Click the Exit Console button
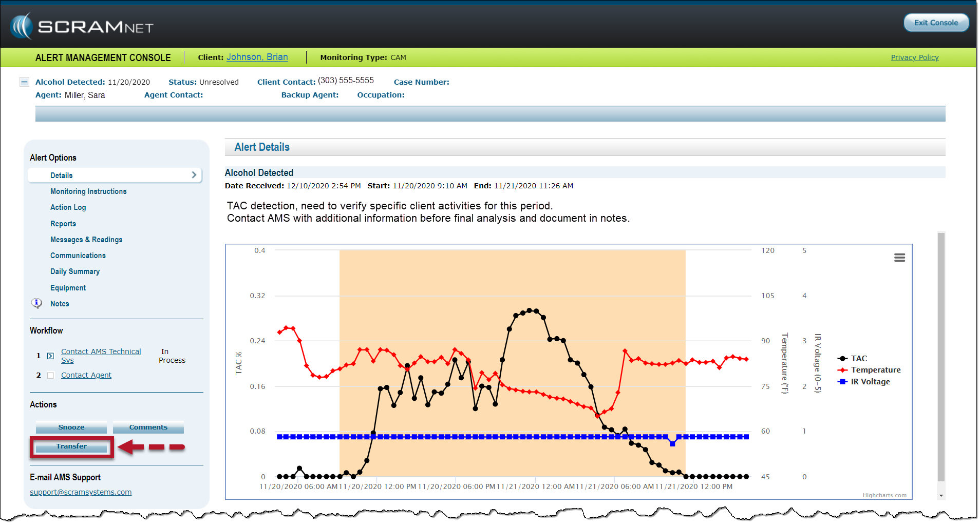 (x=935, y=23)
